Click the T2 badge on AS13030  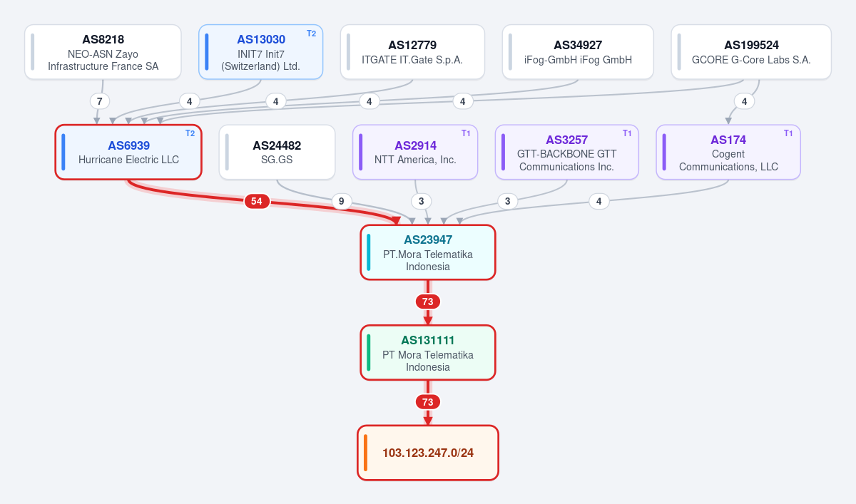311,34
